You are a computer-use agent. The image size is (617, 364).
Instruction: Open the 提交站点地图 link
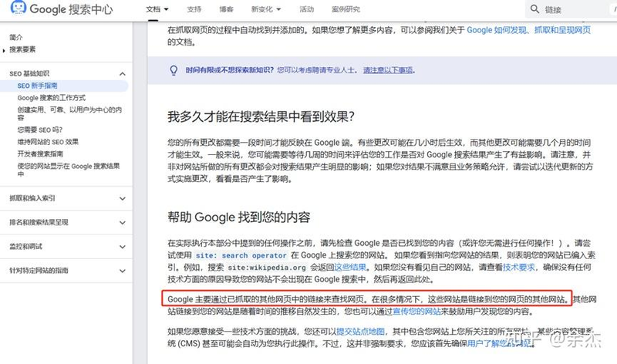point(360,332)
